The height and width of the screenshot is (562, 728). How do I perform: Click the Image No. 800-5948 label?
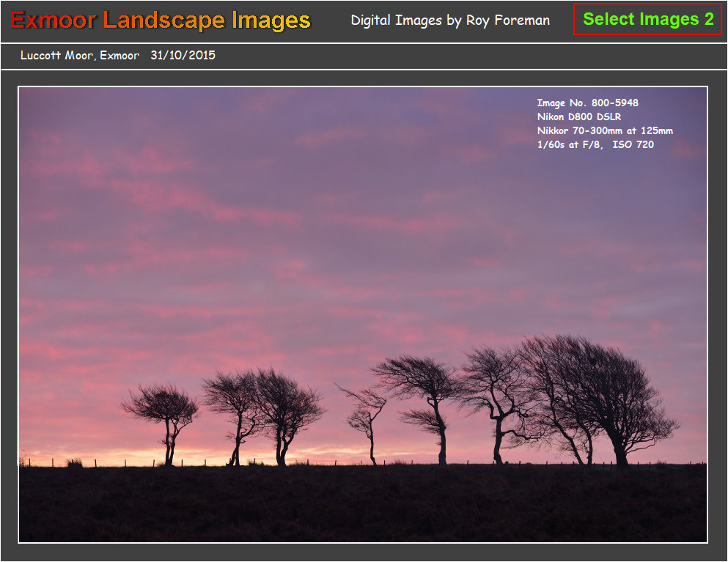[587, 103]
